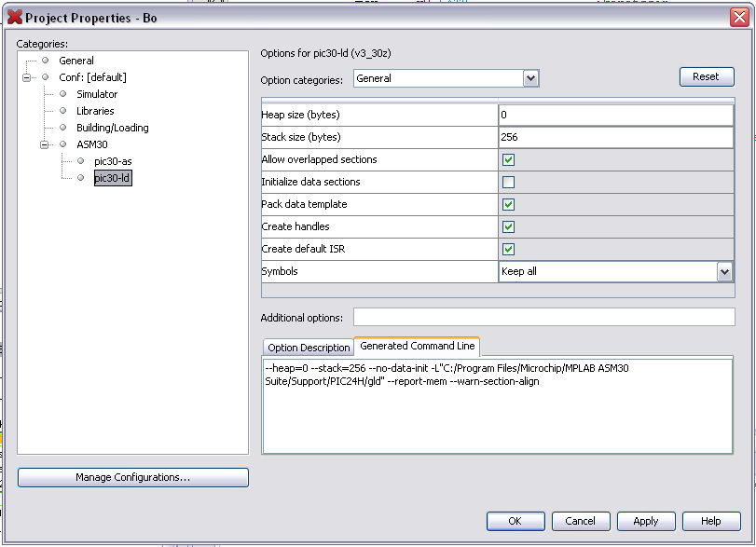The height and width of the screenshot is (547, 756).
Task: Click the Additional options text field
Action: pyautogui.click(x=543, y=317)
